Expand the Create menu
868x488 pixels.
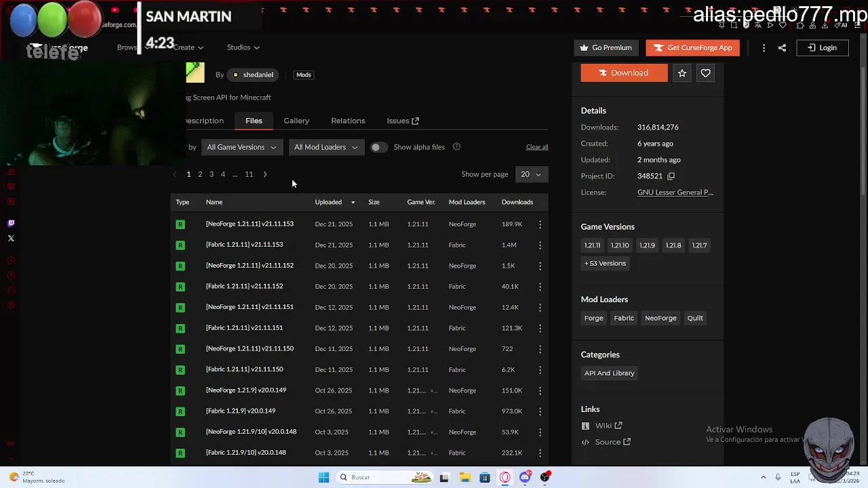click(188, 47)
